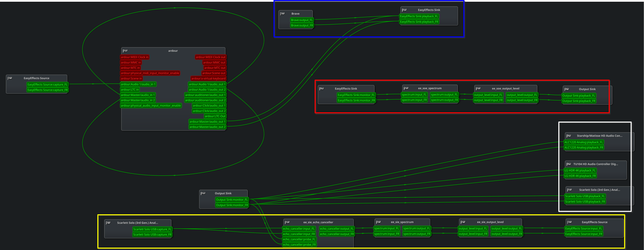This screenshot has height=250, width=644.
Task: Click pw icon of Output Sink node with playback ports
Action: [x=567, y=89]
